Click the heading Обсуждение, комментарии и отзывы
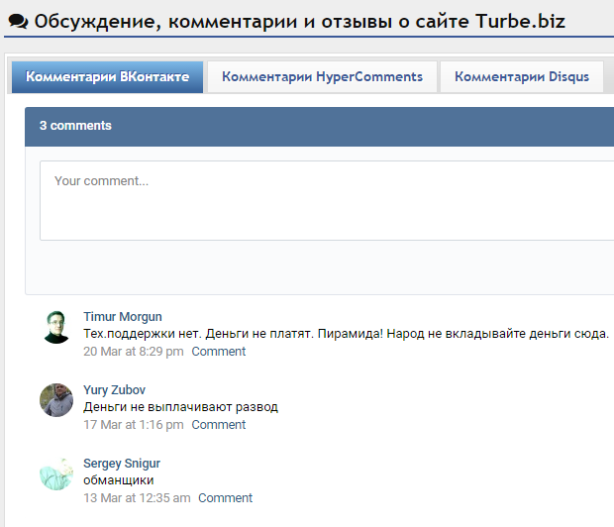 click(300, 22)
